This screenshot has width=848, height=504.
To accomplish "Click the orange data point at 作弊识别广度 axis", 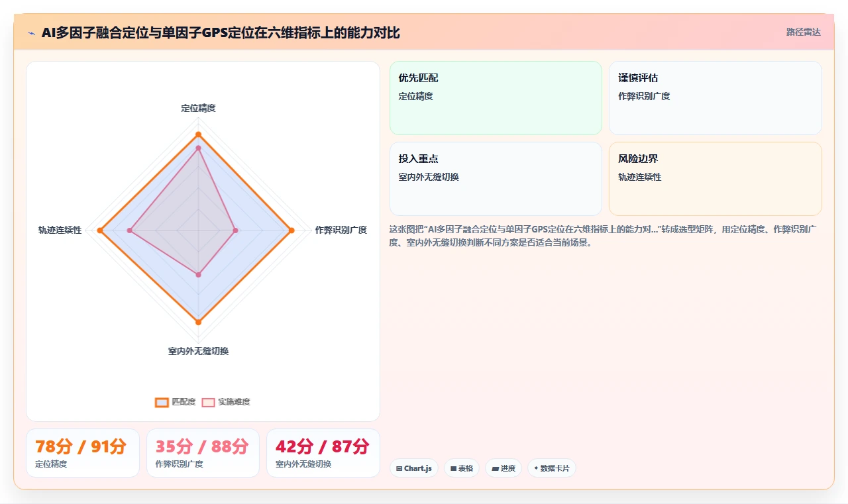I will click(x=291, y=230).
